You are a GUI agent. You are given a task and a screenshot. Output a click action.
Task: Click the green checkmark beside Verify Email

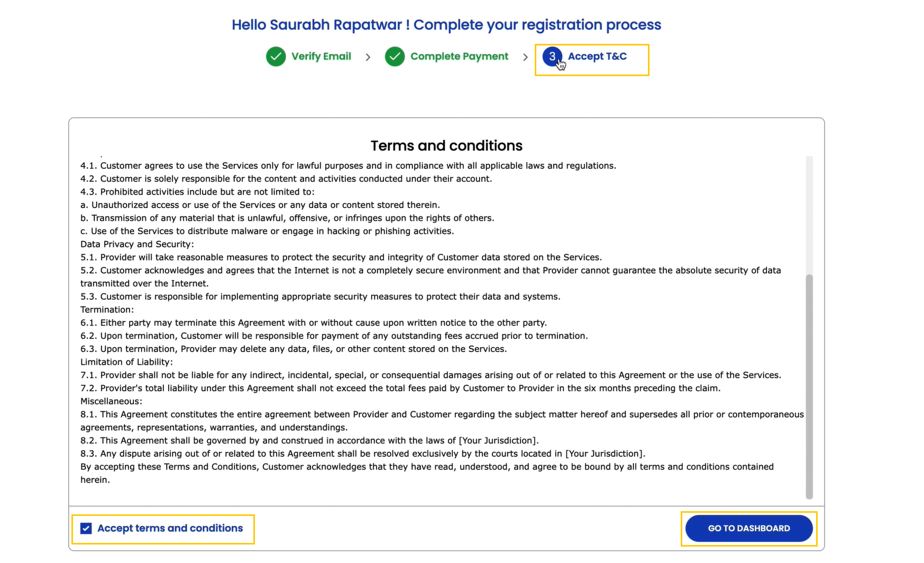point(276,57)
